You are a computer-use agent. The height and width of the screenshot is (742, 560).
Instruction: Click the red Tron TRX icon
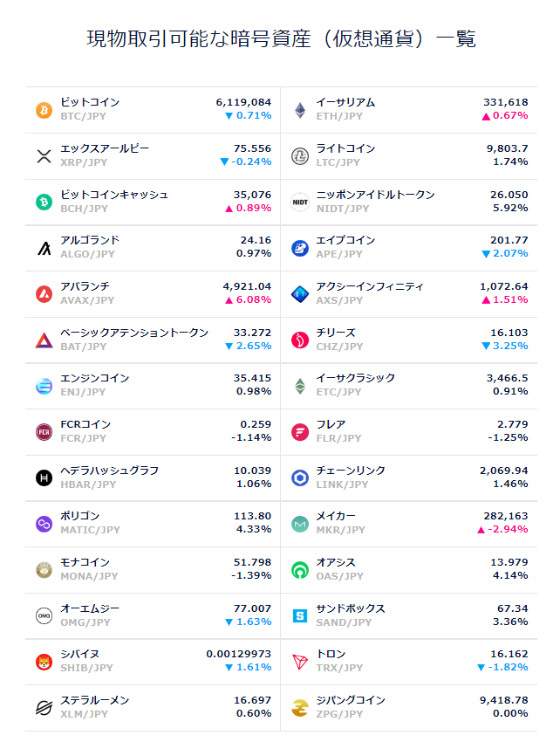(x=300, y=662)
